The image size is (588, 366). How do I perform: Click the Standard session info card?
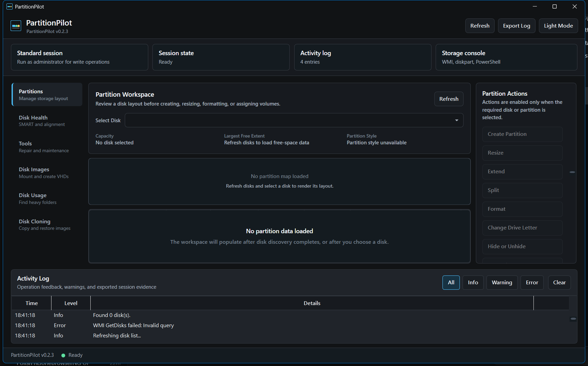tap(79, 57)
